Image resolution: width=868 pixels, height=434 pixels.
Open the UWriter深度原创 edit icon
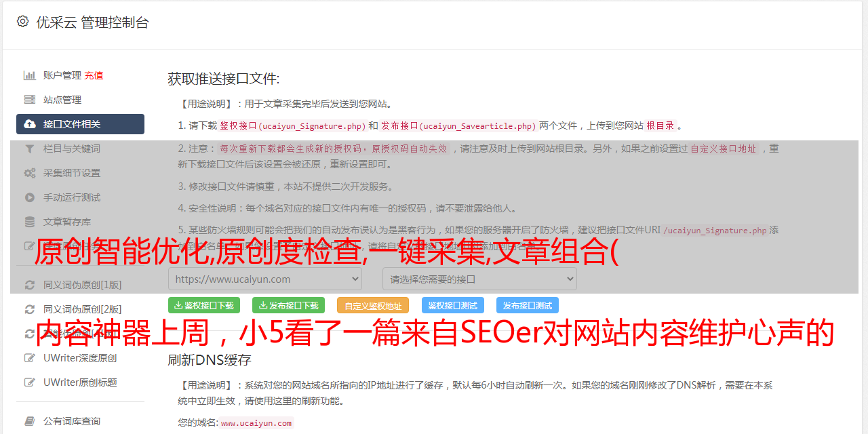(x=30, y=358)
